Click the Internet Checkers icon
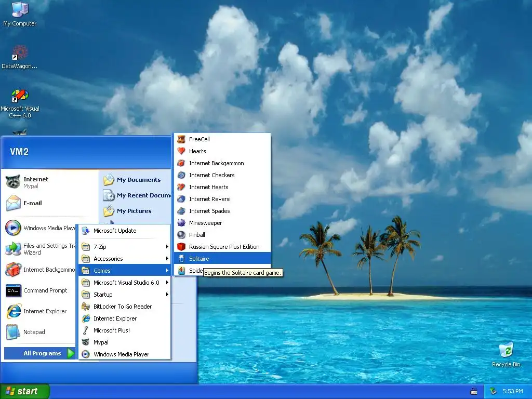Image resolution: width=532 pixels, height=399 pixels. pyautogui.click(x=181, y=175)
